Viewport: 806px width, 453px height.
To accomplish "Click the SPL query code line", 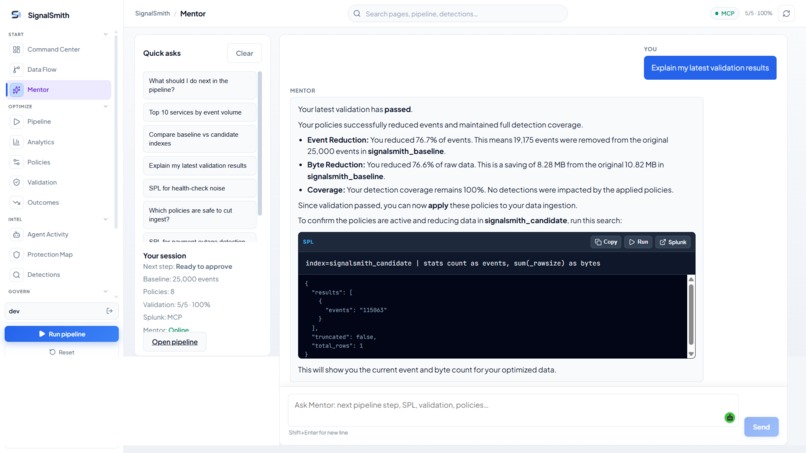I will pyautogui.click(x=453, y=263).
